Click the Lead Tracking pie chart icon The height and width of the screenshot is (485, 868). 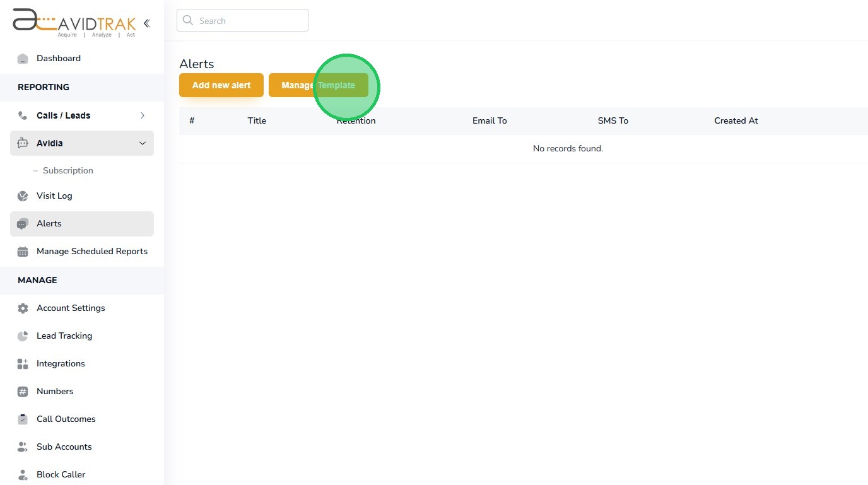click(x=23, y=336)
